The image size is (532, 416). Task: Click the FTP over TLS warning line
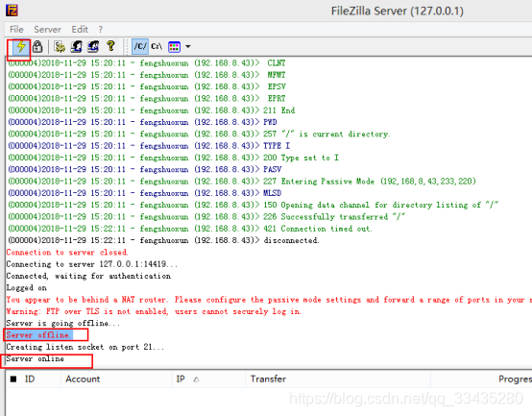pyautogui.click(x=154, y=311)
